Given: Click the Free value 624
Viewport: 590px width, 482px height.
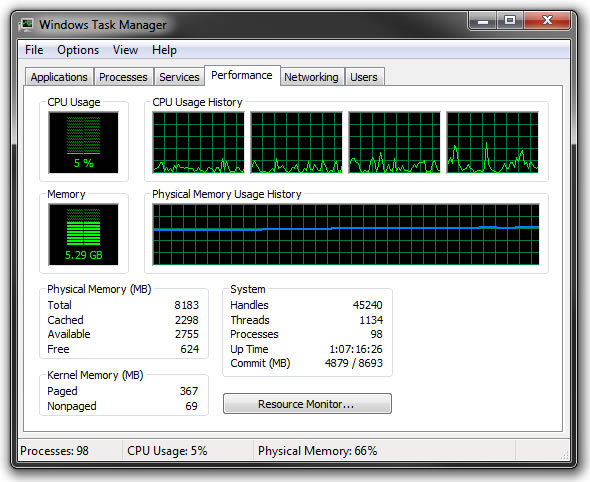Looking at the screenshot, I should point(189,349).
